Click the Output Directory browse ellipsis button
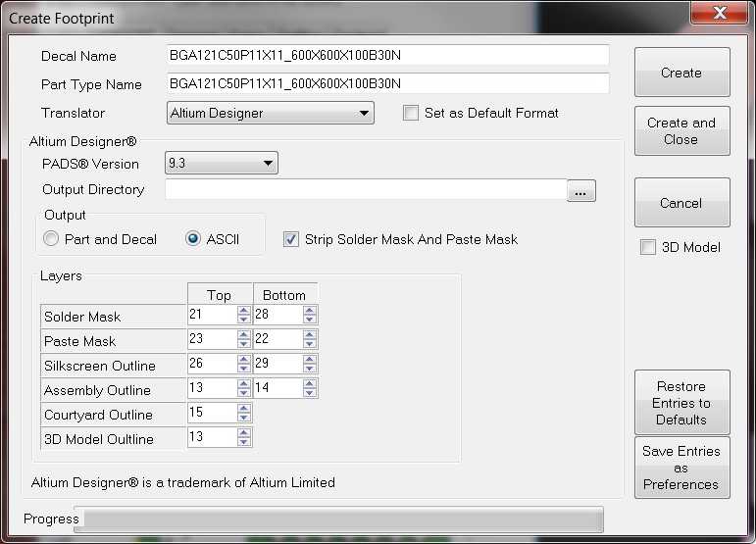The image size is (756, 544). 580,192
